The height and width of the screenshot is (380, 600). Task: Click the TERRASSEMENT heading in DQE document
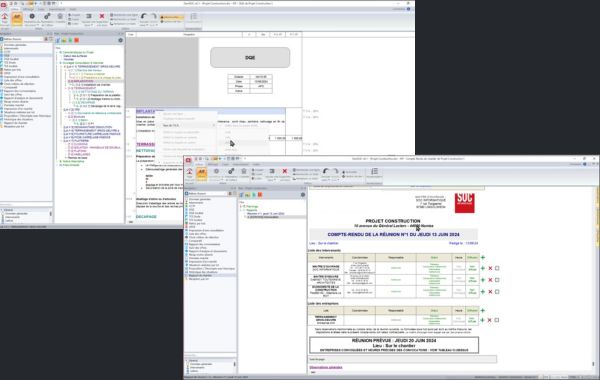click(145, 144)
